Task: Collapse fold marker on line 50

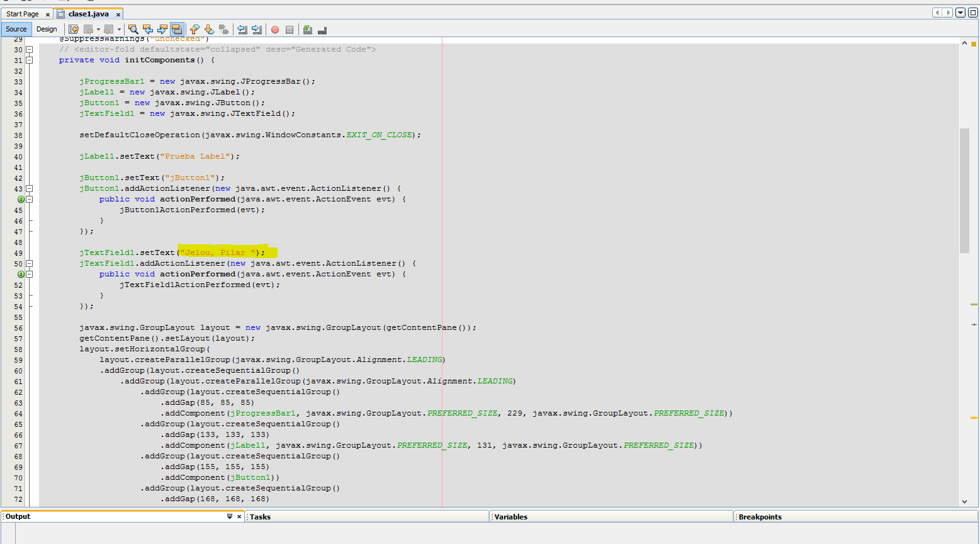Action: pyautogui.click(x=29, y=264)
